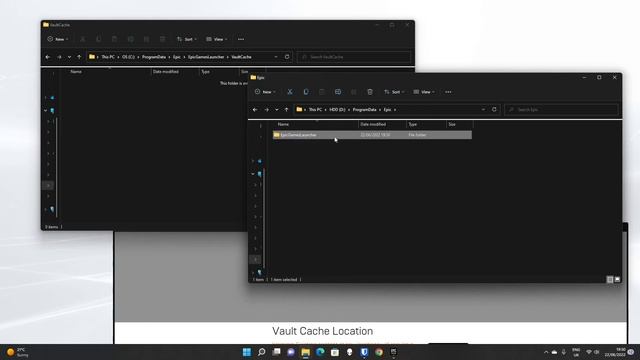Viewport: 640px width, 360px height.
Task: Open File Explorer from the taskbar
Action: [306, 352]
